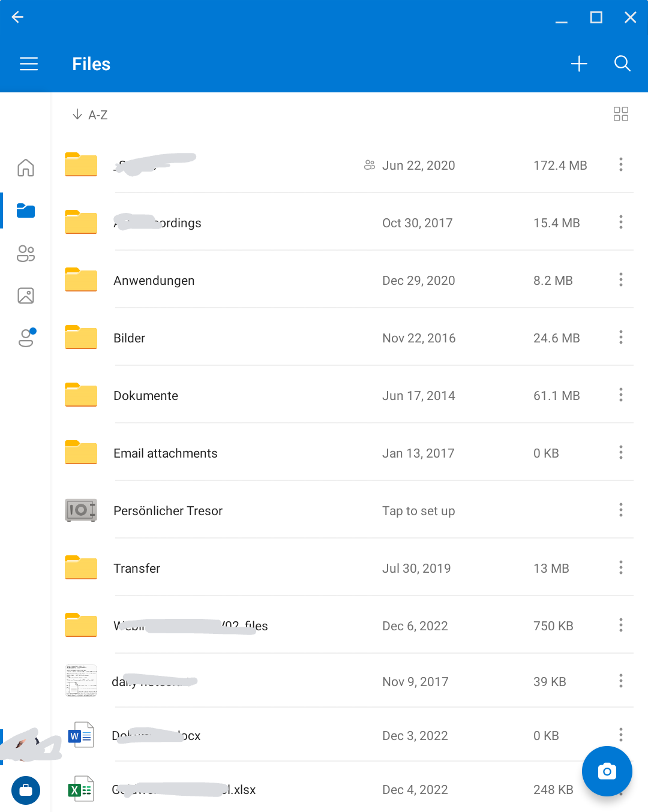
Task: Tap the camera scan floating button
Action: 607,771
